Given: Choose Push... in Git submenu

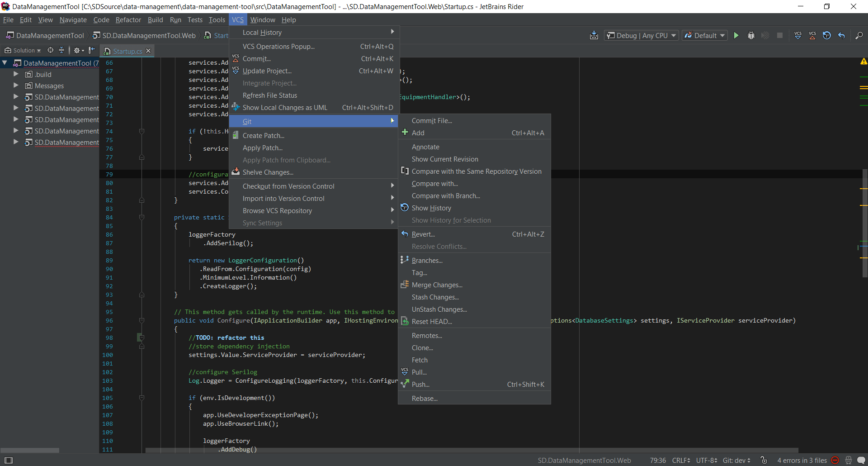Looking at the screenshot, I should (x=474, y=385).
